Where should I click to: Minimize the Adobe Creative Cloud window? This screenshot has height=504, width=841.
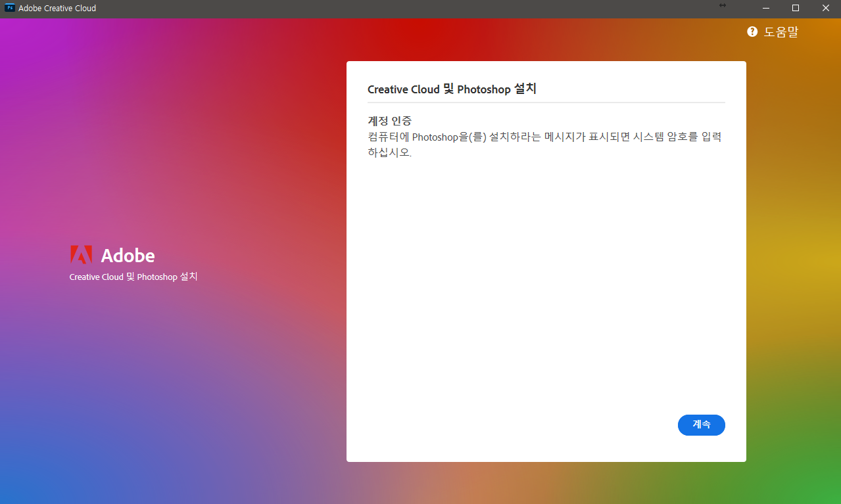(765, 8)
